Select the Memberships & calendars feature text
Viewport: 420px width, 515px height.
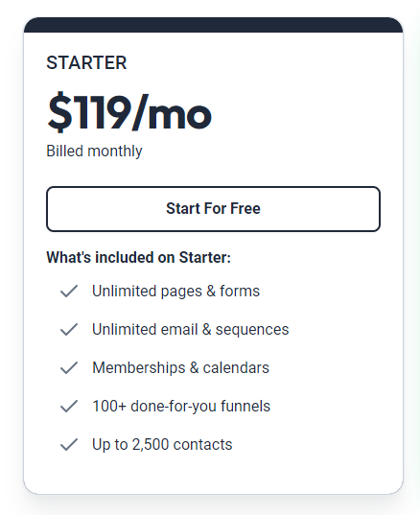point(180,368)
